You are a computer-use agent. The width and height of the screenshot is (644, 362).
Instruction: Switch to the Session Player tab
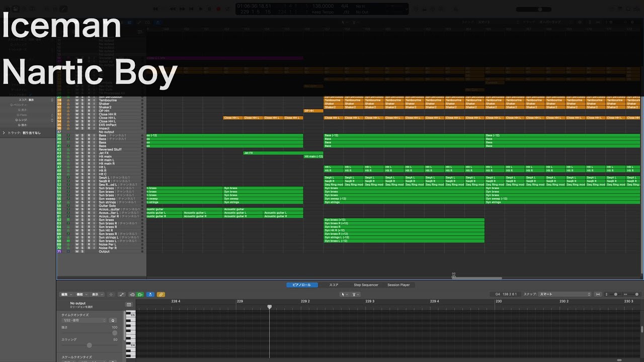tap(398, 285)
